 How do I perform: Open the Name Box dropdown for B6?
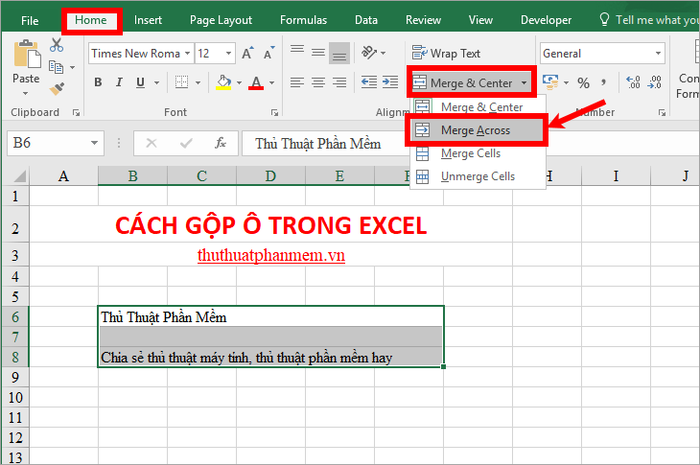[94, 143]
